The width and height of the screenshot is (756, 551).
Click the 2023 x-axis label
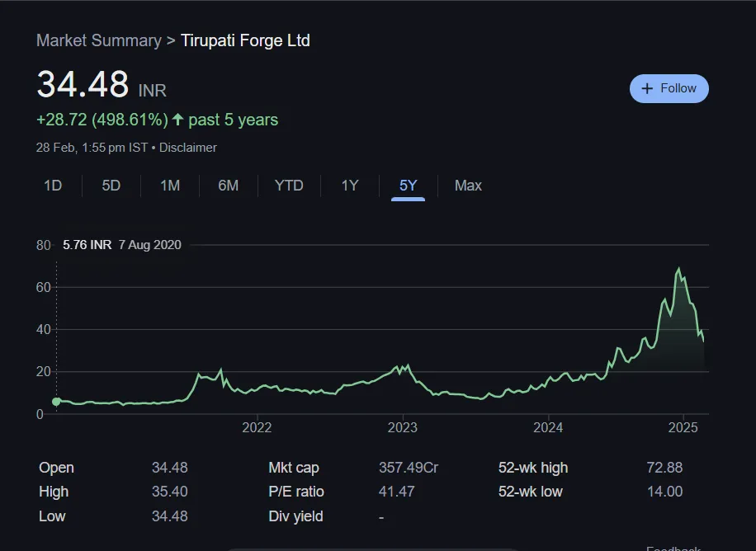(x=403, y=427)
